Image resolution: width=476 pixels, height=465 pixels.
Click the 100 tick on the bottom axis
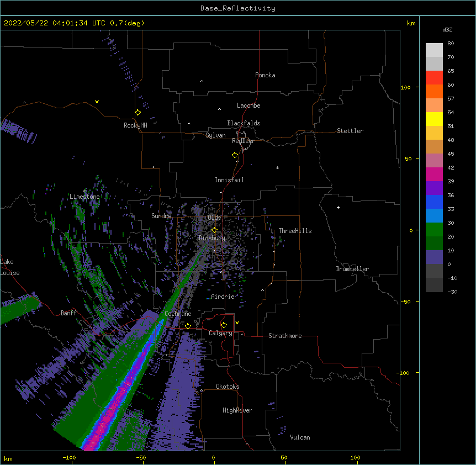coord(355,457)
